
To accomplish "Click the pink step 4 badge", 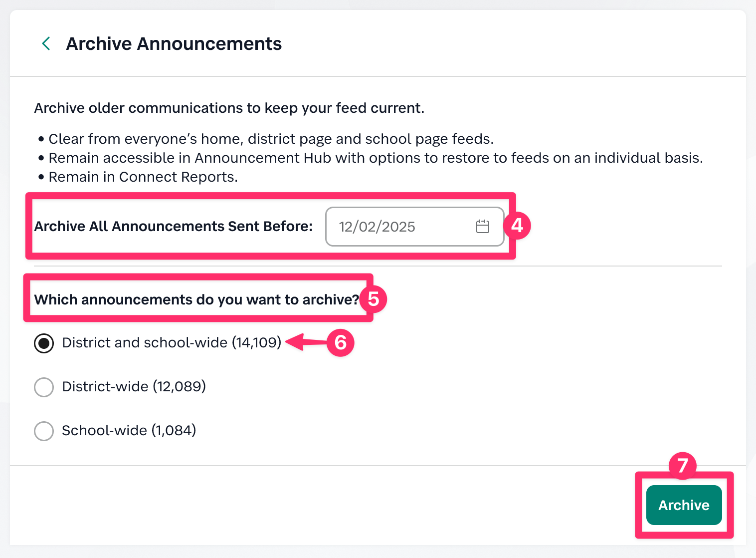I will tap(517, 226).
